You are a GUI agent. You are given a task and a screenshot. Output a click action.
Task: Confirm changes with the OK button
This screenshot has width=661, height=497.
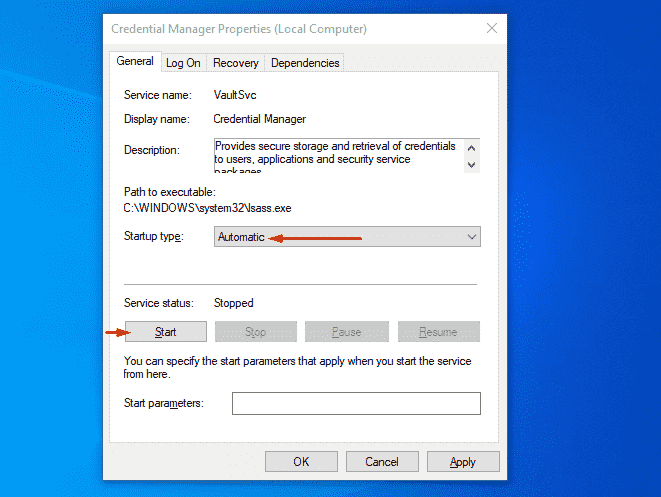[x=301, y=462]
